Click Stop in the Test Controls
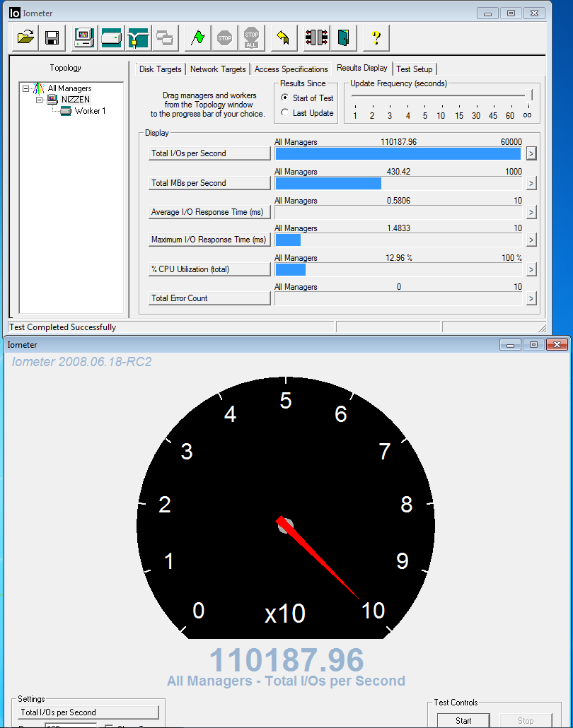The width and height of the screenshot is (573, 728). coord(526,720)
